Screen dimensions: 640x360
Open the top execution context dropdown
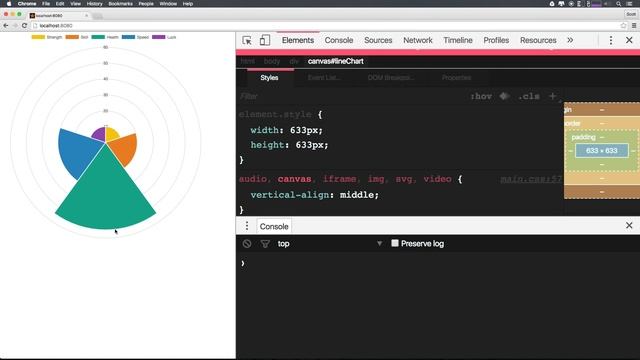click(330, 244)
